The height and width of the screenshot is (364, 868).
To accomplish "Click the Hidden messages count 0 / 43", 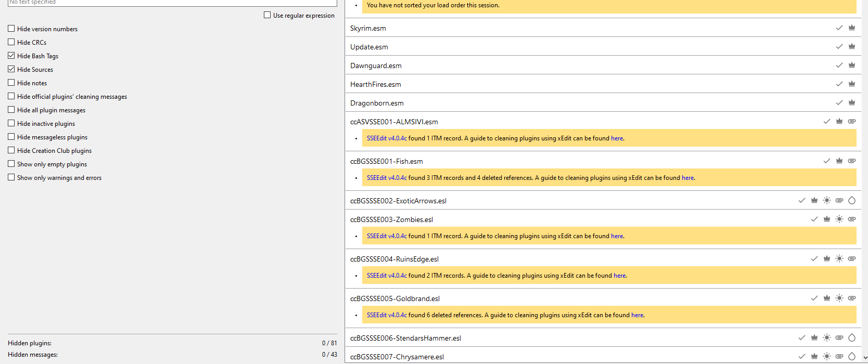I will [x=329, y=355].
